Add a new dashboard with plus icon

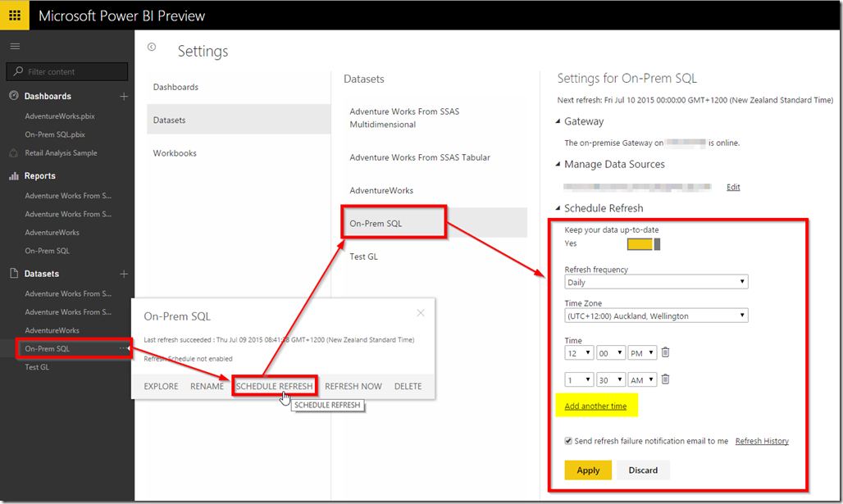point(124,96)
